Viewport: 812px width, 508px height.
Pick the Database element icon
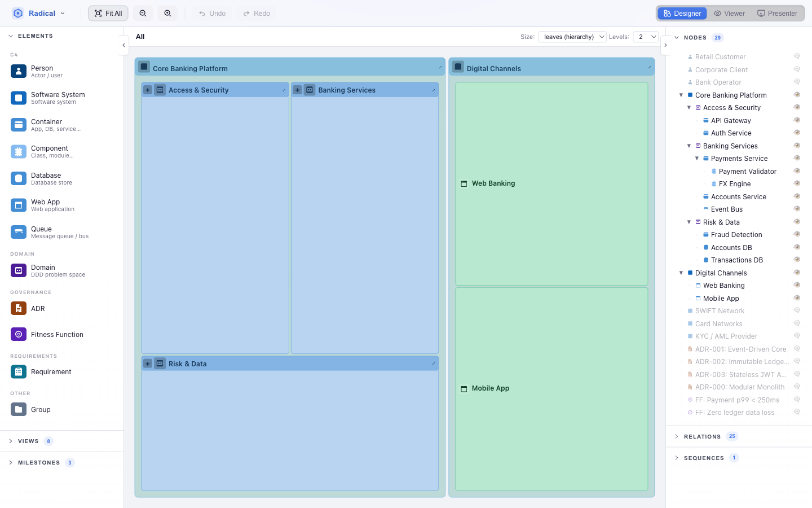19,178
